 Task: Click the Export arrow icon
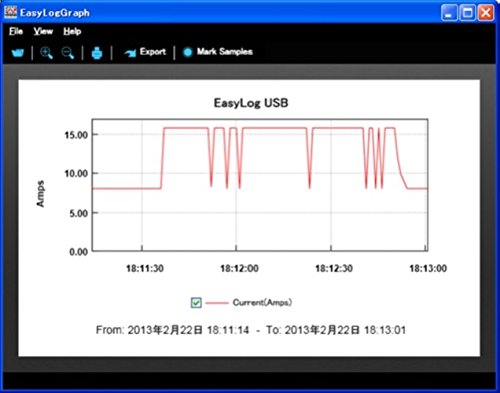(x=130, y=53)
